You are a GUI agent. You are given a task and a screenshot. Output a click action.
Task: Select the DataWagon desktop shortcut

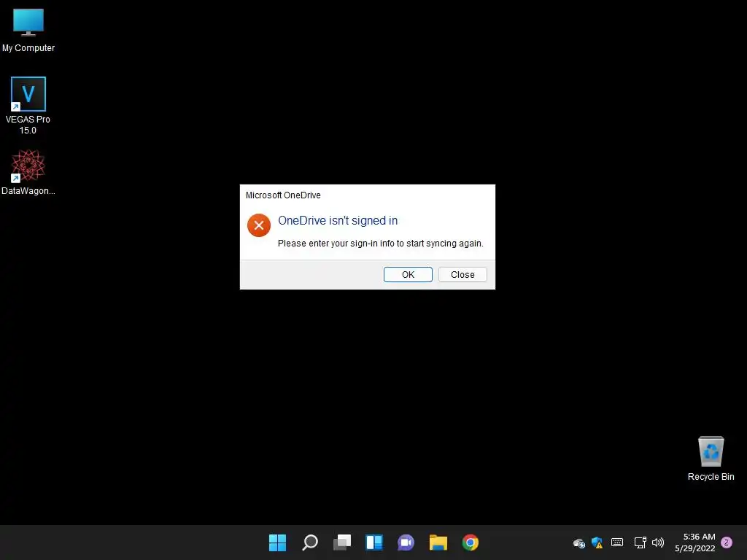point(28,172)
